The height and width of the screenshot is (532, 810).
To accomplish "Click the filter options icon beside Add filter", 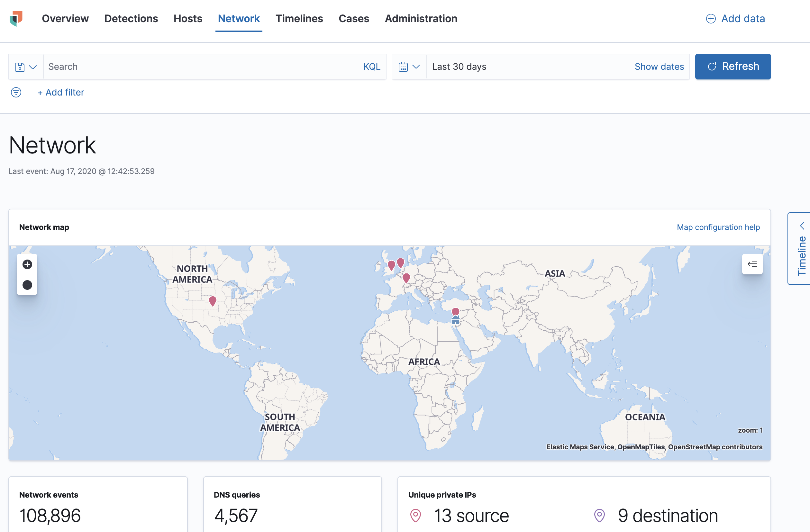I will click(16, 92).
